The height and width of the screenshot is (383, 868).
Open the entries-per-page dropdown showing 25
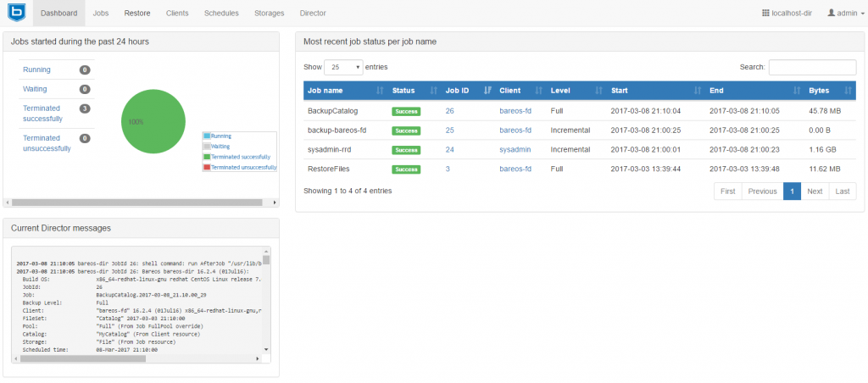[x=342, y=66]
